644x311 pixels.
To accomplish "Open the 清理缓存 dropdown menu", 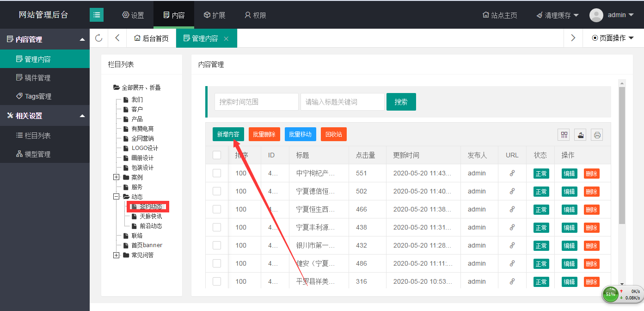I will (x=558, y=15).
